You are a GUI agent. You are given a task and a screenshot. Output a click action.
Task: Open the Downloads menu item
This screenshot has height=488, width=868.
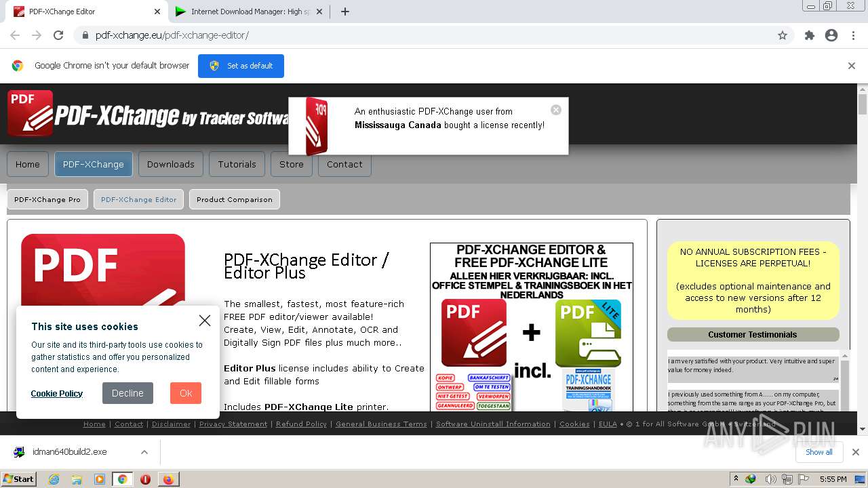tap(171, 164)
